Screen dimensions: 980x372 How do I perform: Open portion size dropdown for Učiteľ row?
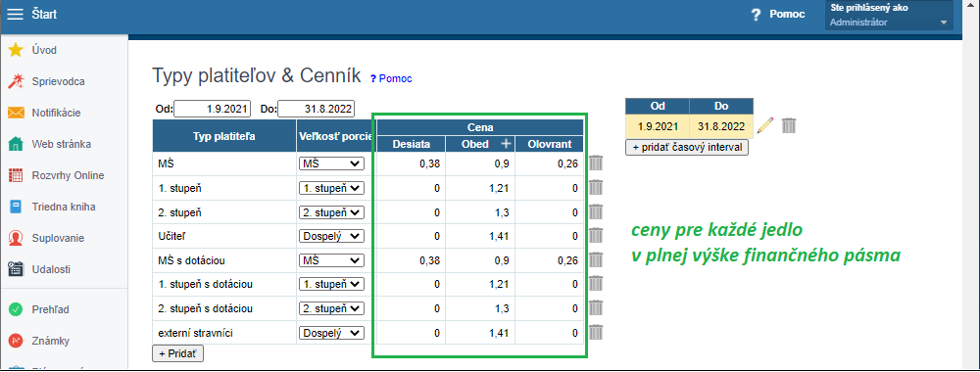[331, 236]
